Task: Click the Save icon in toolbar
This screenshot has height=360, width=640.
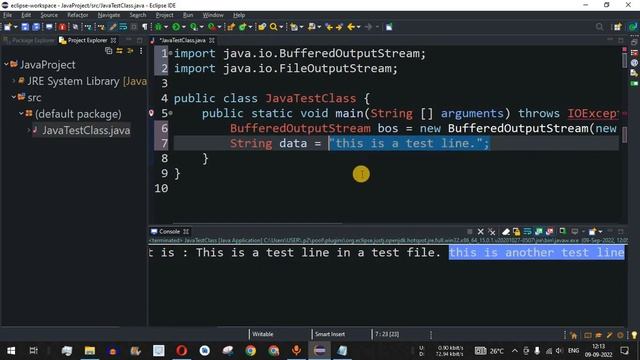Action: point(25,27)
